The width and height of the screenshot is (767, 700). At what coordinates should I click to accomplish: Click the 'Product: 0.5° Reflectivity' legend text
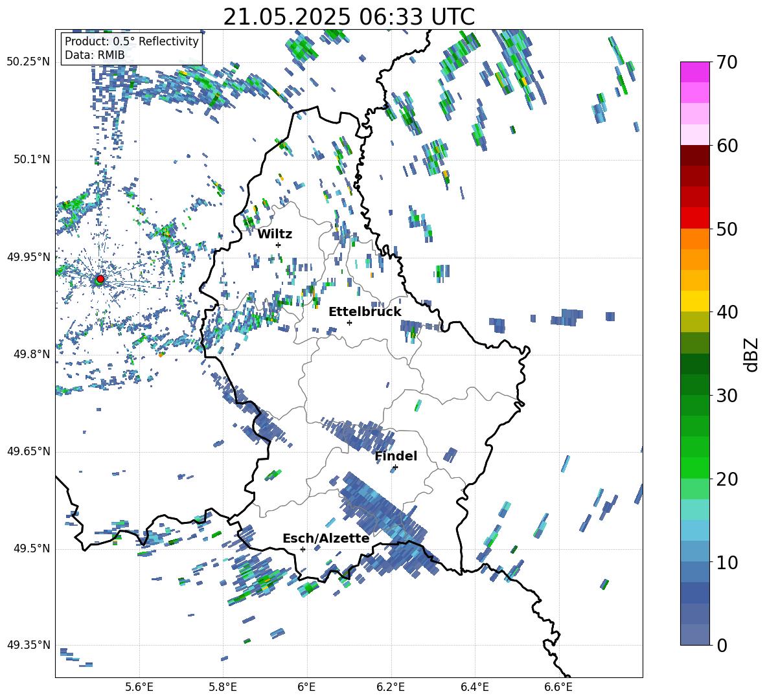pos(132,41)
